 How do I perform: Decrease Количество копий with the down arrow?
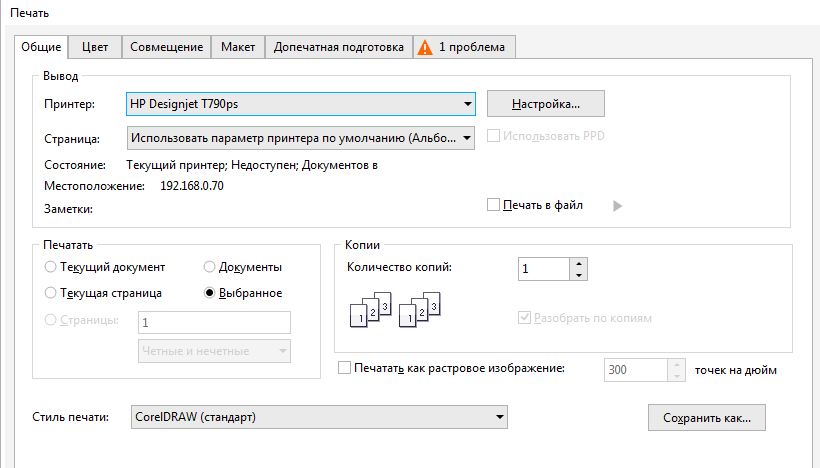pyautogui.click(x=578, y=275)
